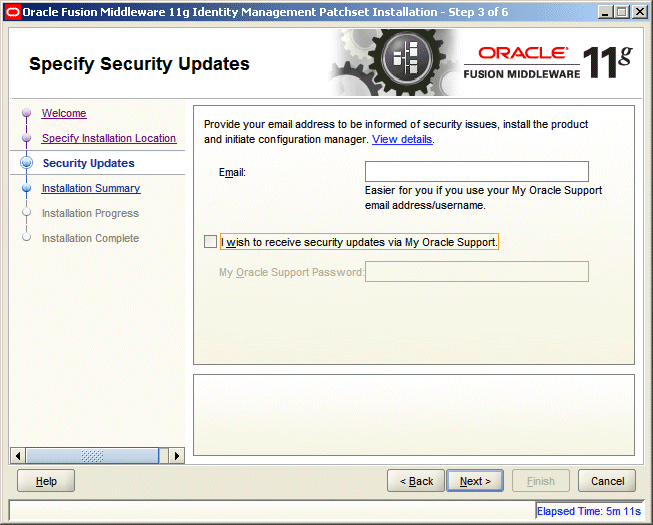Click the Welcome step bullet icon
The image size is (653, 525).
coord(27,114)
